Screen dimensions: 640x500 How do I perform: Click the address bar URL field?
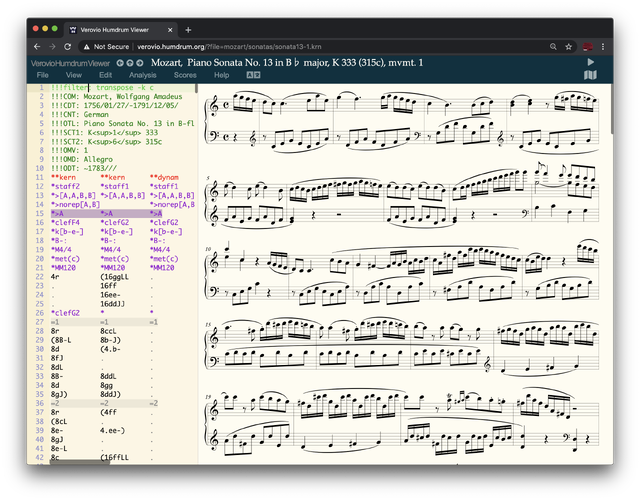(300, 46)
